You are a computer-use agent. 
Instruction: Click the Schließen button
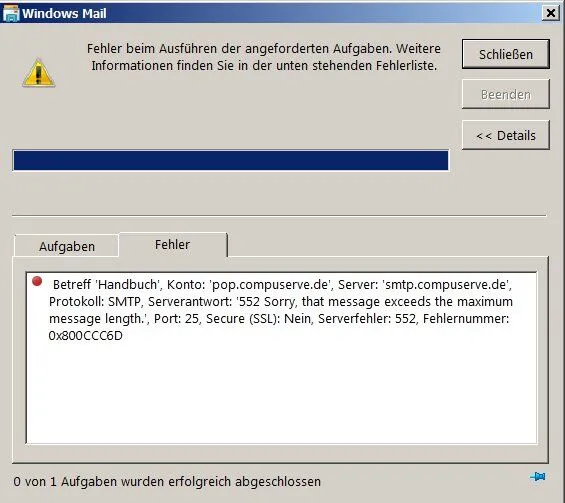(x=506, y=54)
